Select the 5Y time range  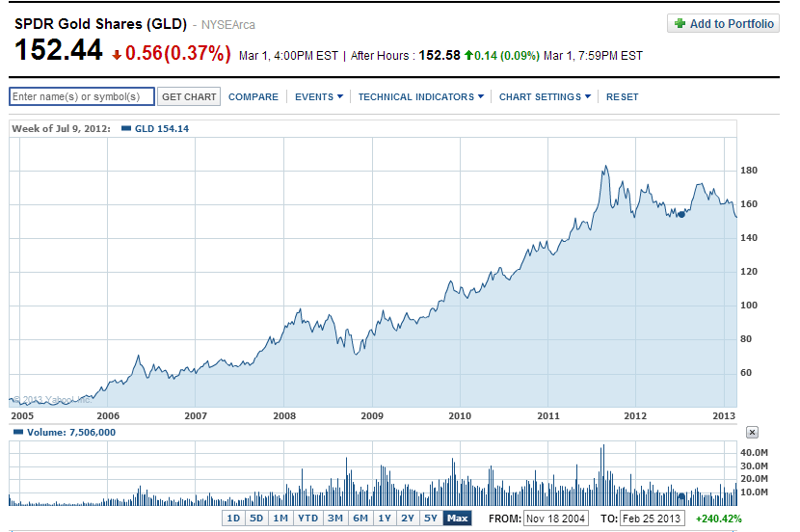431,519
